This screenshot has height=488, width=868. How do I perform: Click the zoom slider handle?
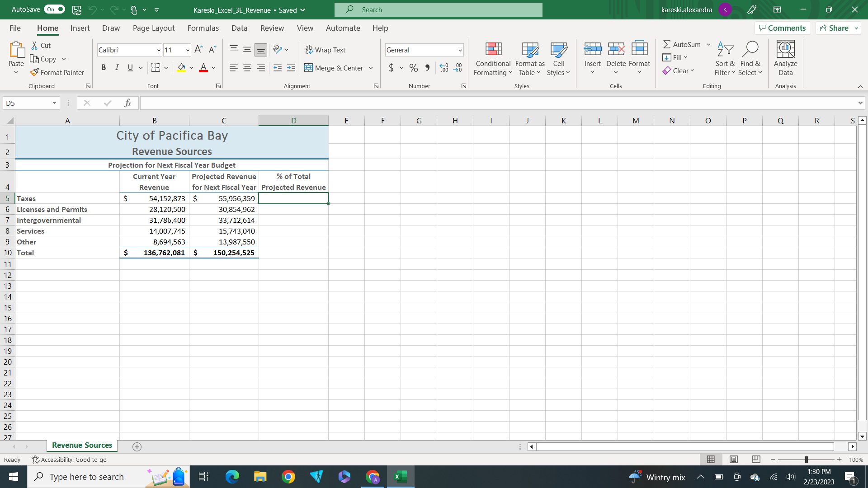pyautogui.click(x=806, y=460)
